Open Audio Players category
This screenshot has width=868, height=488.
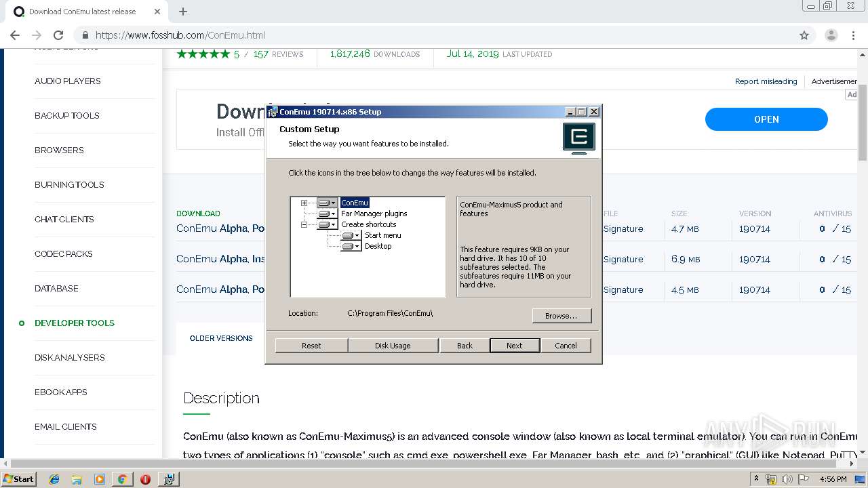click(x=68, y=81)
